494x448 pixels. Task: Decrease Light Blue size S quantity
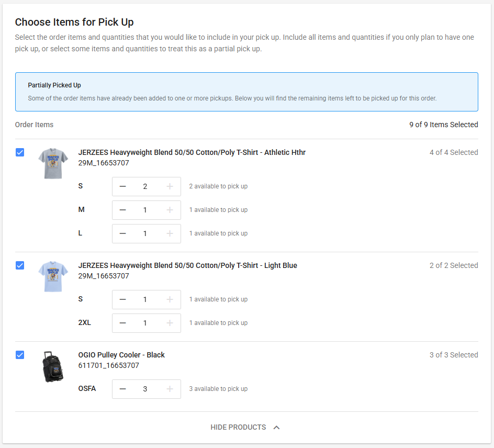coord(123,299)
